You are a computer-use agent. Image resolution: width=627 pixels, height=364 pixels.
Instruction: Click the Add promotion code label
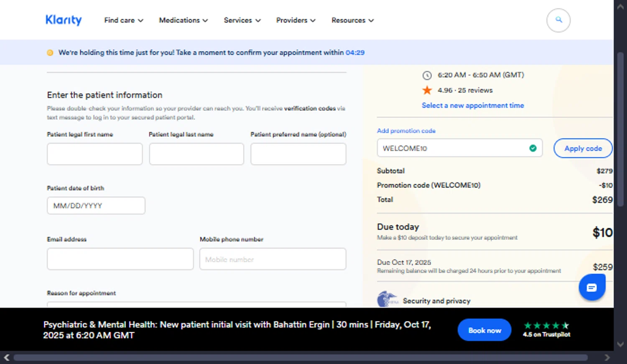(406, 131)
